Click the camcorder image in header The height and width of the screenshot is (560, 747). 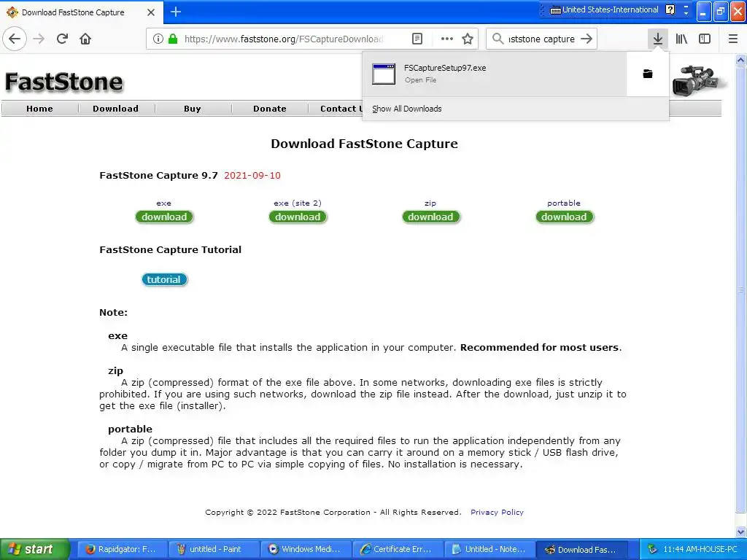click(x=698, y=80)
